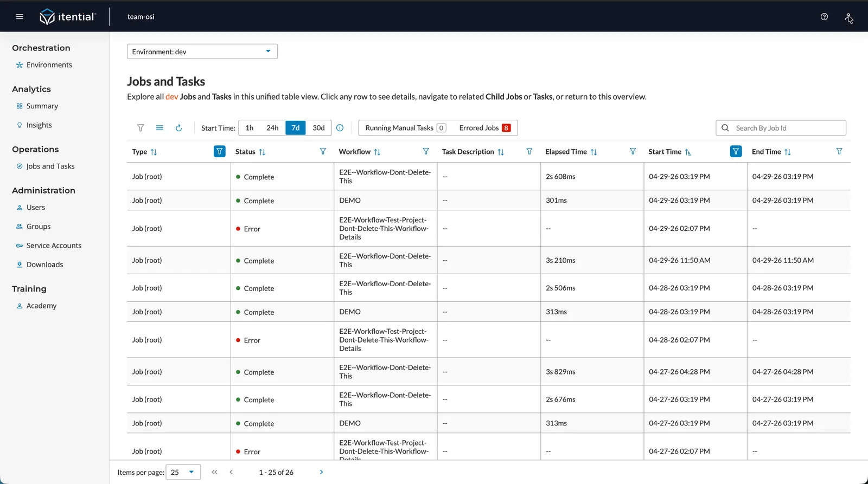This screenshot has width=868, height=484.
Task: Open DEMO job started 04-27-26 03:19 PM
Action: pos(488,423)
